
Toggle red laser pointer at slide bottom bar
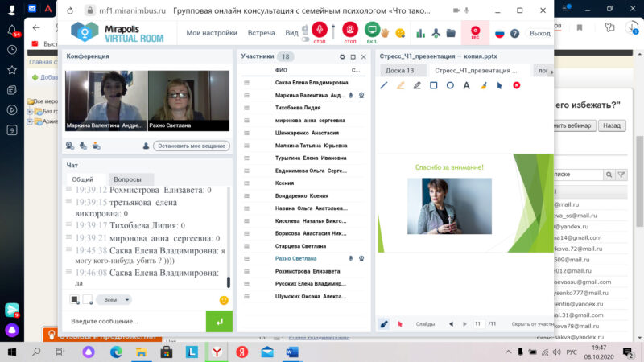click(x=400, y=324)
